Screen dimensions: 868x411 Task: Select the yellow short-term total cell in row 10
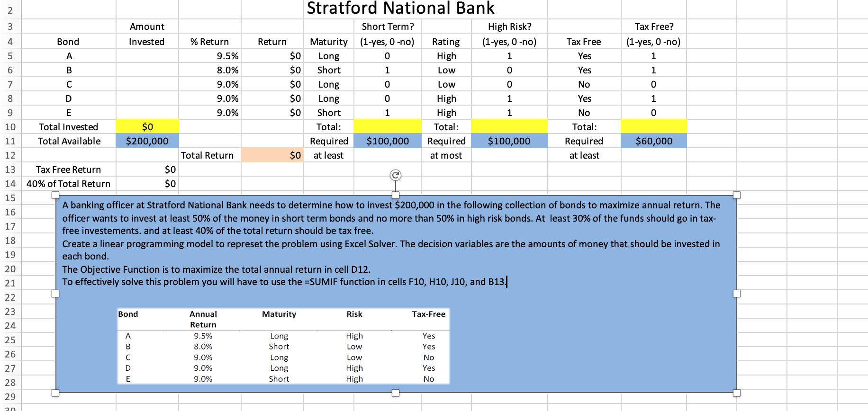[x=388, y=127]
